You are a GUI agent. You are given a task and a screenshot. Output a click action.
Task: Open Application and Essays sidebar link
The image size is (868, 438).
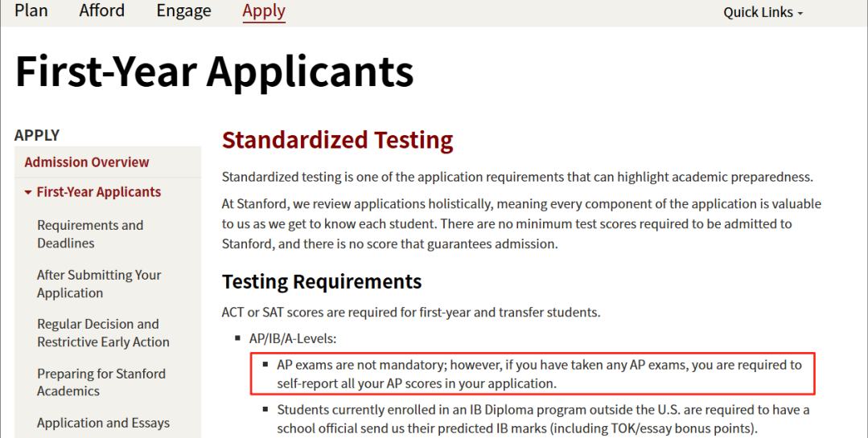point(104,423)
